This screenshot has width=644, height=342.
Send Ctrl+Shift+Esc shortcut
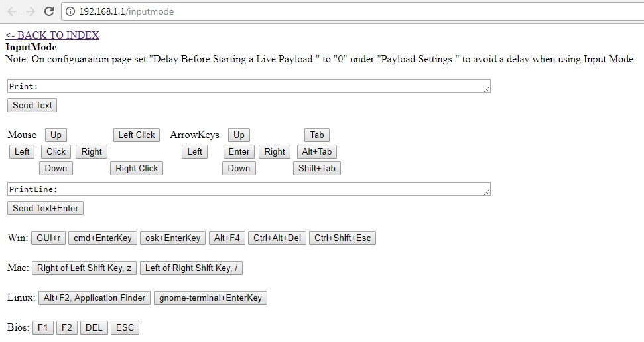pyautogui.click(x=342, y=238)
